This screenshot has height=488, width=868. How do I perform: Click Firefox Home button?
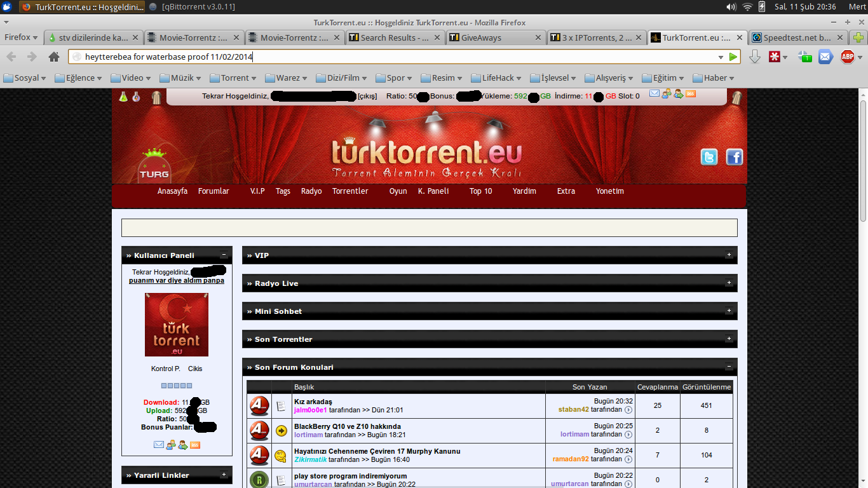point(54,57)
